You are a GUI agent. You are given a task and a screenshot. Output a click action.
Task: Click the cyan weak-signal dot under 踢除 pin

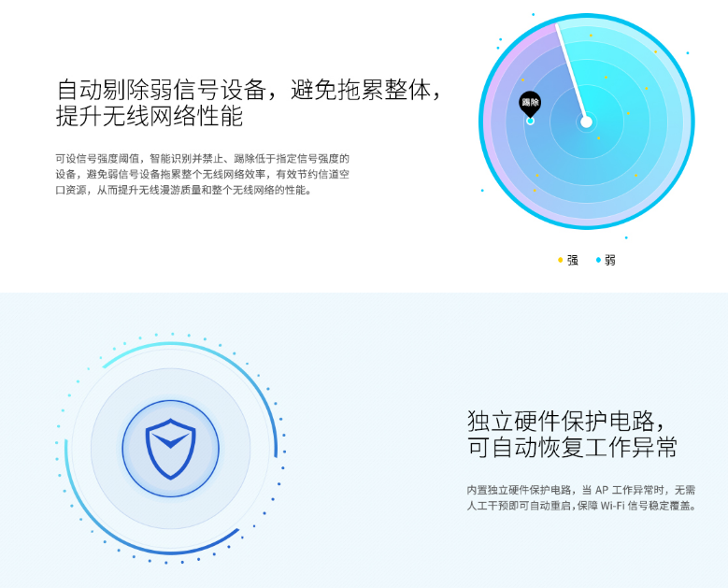point(530,122)
